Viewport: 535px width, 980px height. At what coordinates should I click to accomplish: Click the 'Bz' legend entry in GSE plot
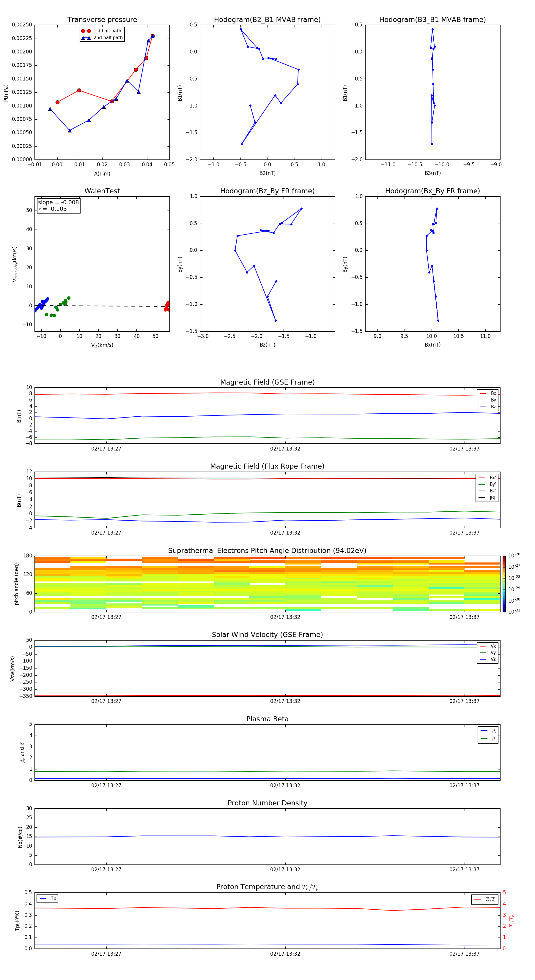(488, 407)
